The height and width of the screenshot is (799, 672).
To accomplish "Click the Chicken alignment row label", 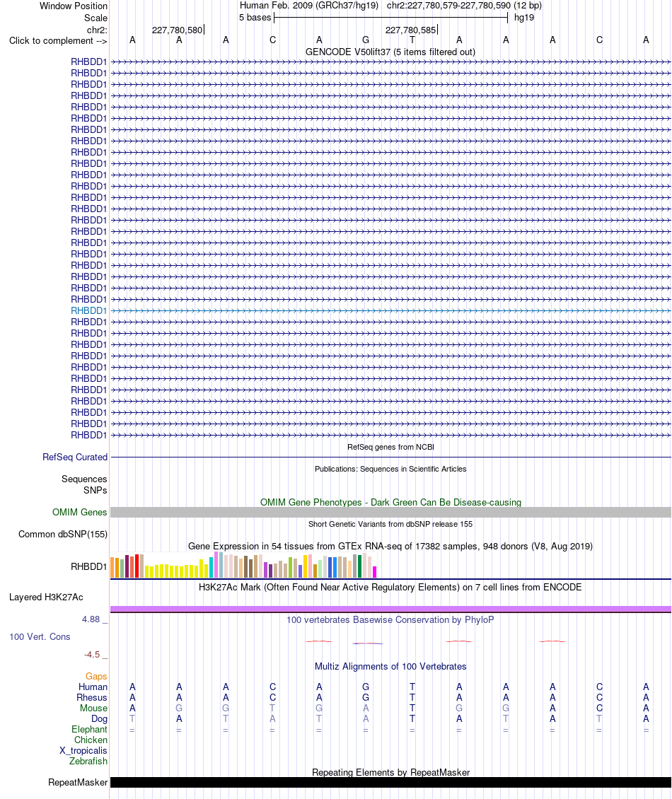I will point(91,740).
